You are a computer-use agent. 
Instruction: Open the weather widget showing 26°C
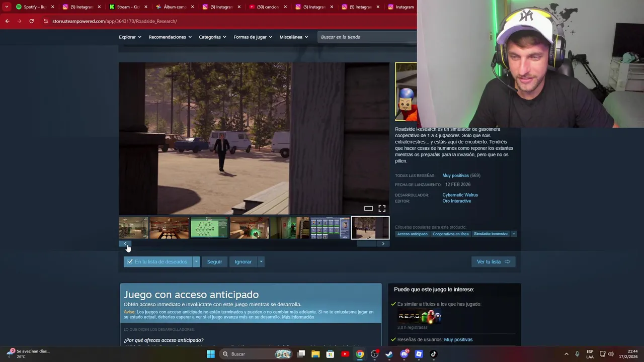point(28,354)
